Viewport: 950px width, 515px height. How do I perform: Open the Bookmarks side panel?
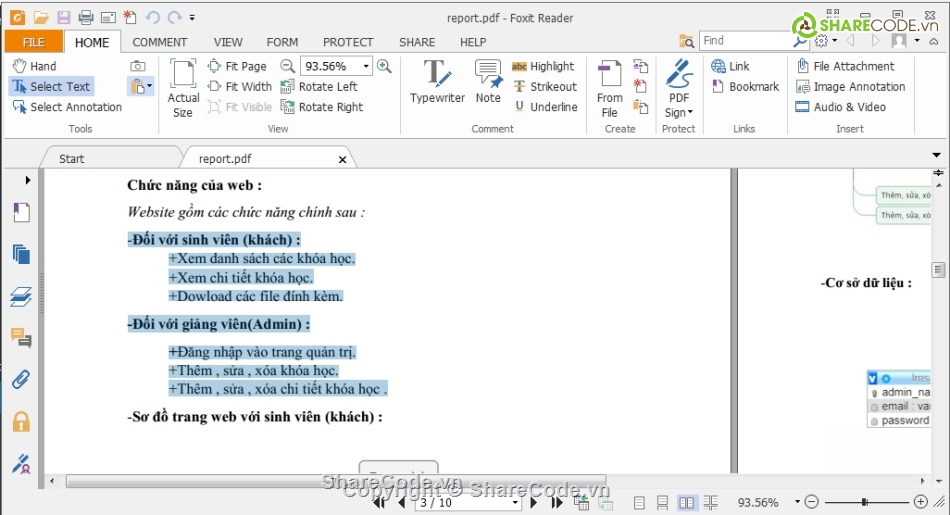click(21, 213)
